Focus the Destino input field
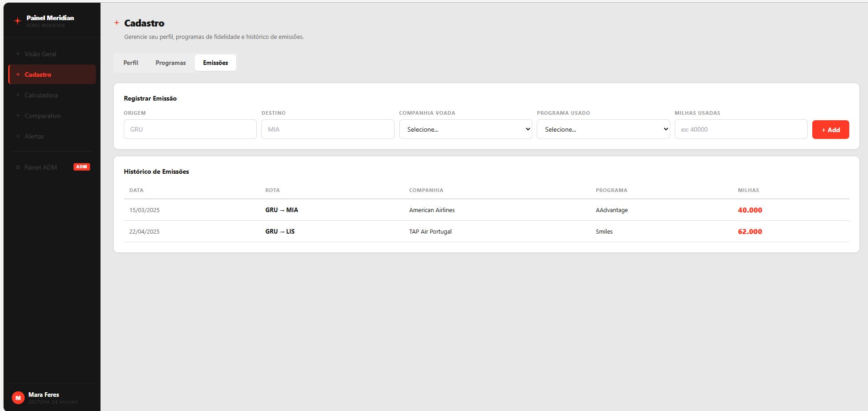This screenshot has width=868, height=411. point(328,129)
